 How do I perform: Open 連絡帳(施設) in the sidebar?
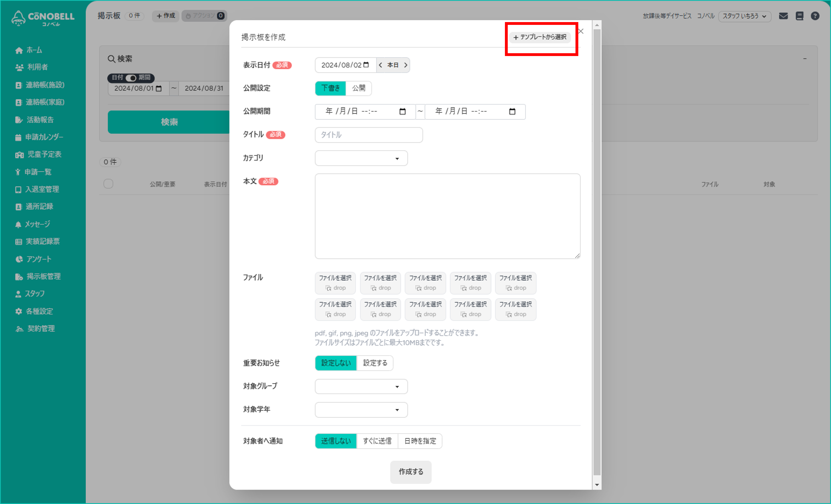point(40,85)
